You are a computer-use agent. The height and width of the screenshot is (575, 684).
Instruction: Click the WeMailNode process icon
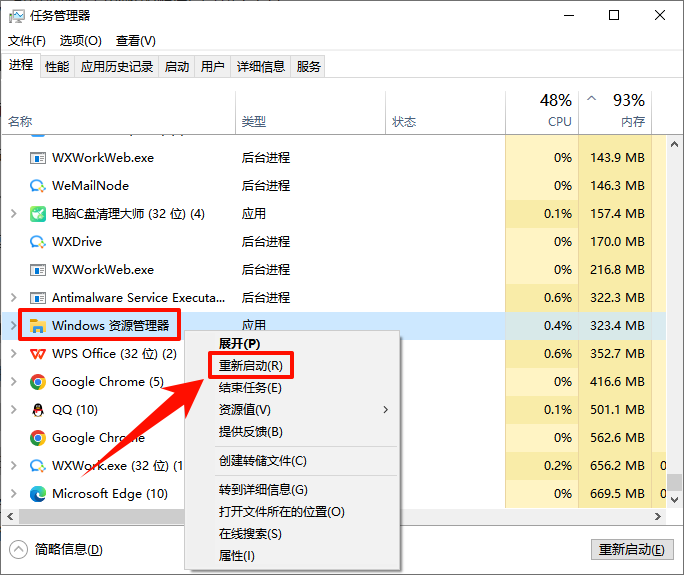click(38, 186)
